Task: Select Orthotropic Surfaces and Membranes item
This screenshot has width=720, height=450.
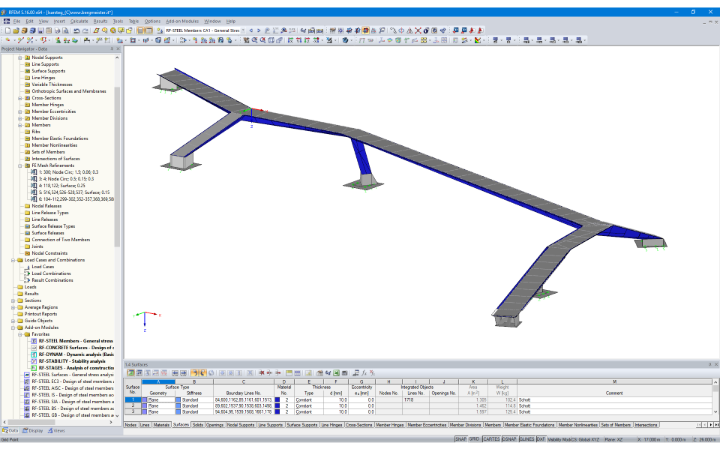Action: pyautogui.click(x=68, y=91)
